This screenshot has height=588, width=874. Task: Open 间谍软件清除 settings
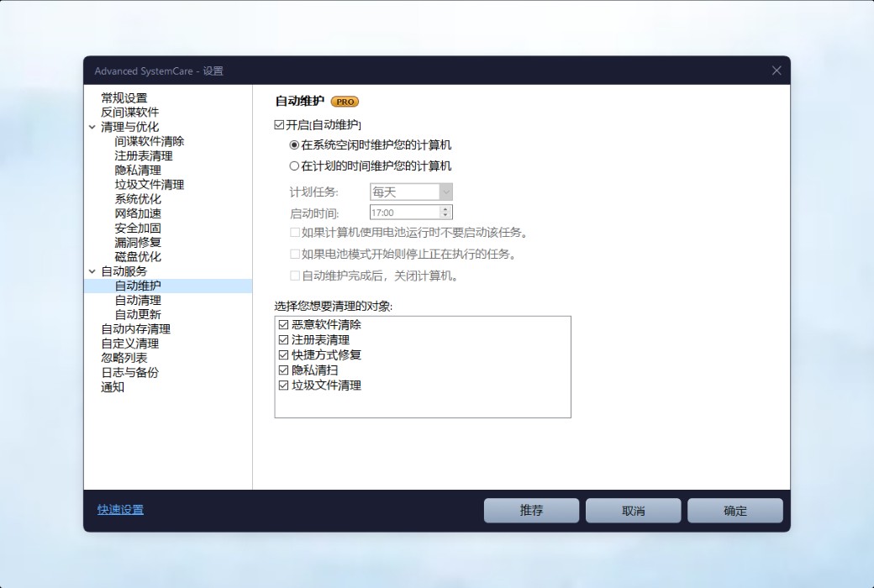click(x=150, y=142)
